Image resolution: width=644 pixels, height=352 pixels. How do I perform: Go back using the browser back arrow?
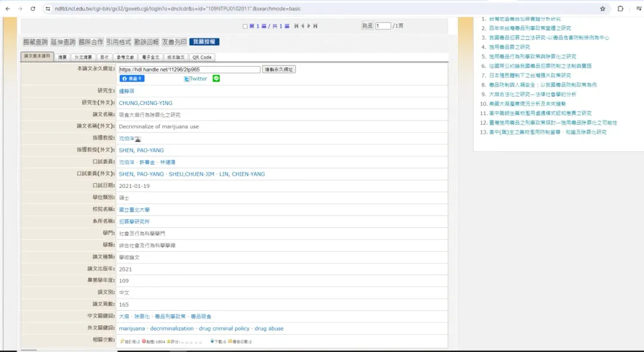pos(7,8)
